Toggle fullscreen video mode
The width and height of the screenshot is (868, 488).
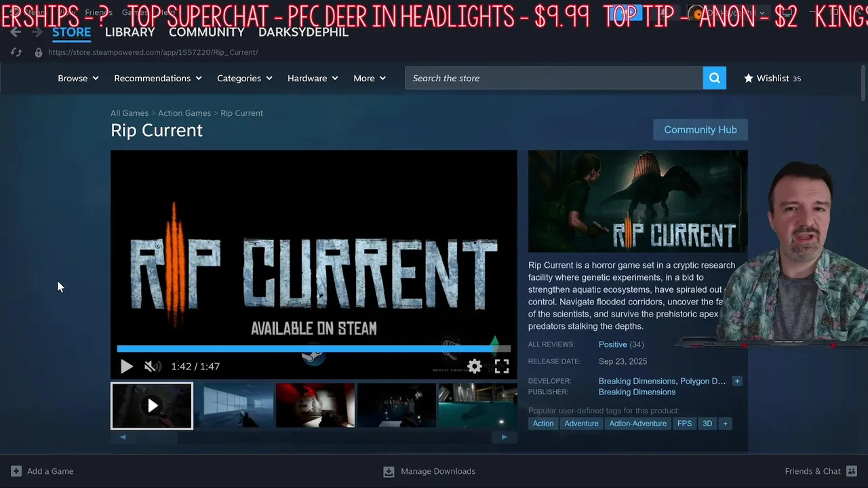[502, 367]
